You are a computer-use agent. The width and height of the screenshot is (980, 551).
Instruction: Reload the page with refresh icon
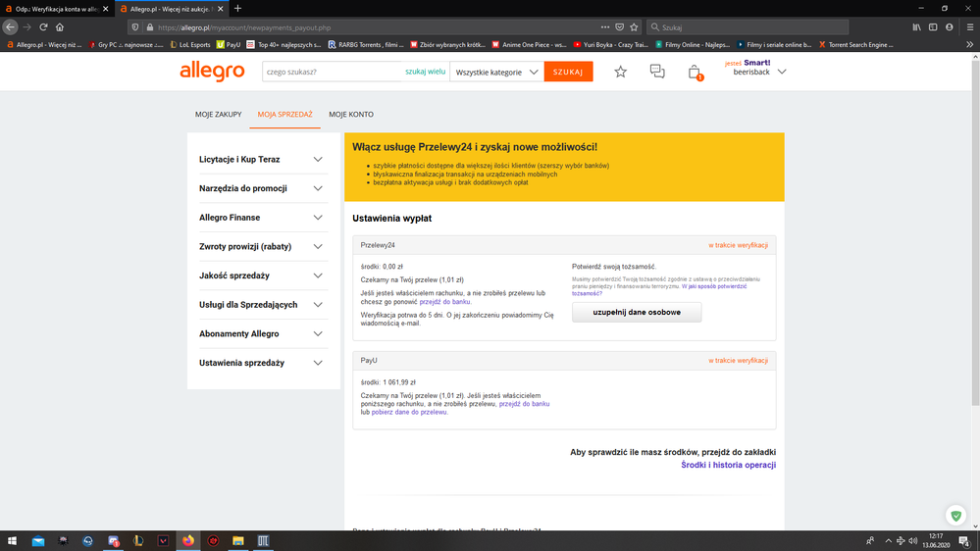coord(43,26)
